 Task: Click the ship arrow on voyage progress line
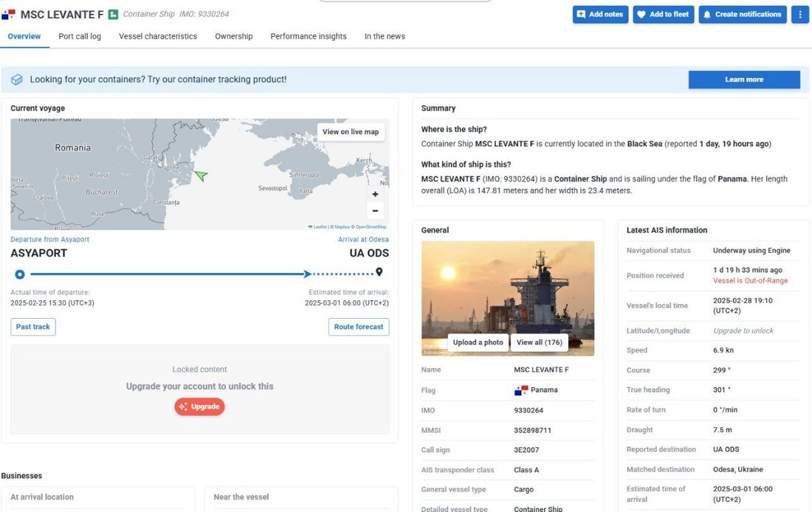tap(308, 274)
